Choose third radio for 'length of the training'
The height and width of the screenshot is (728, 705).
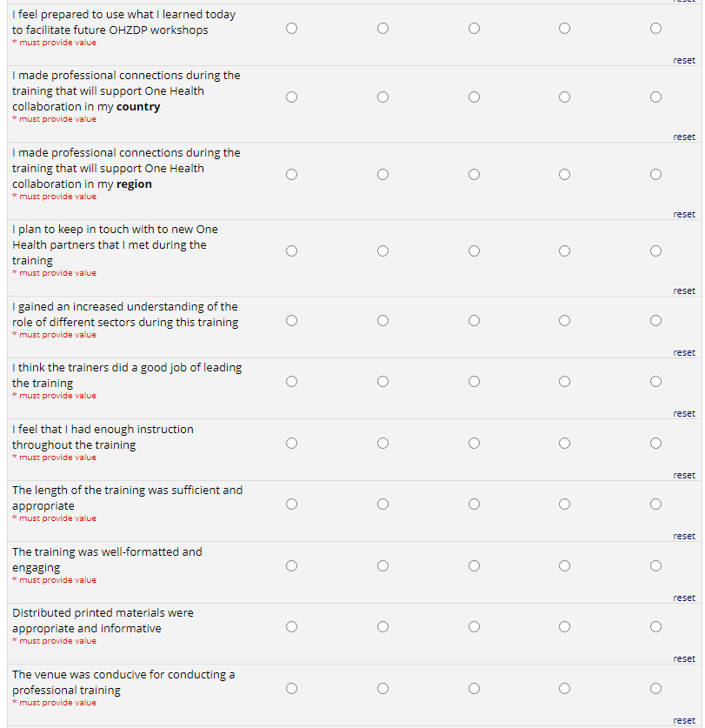[474, 504]
